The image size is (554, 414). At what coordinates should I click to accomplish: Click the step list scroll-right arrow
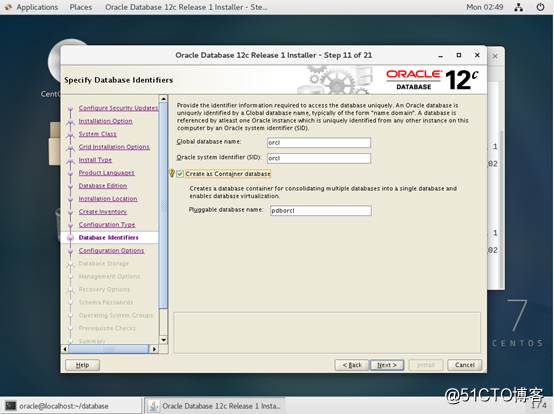pos(154,349)
